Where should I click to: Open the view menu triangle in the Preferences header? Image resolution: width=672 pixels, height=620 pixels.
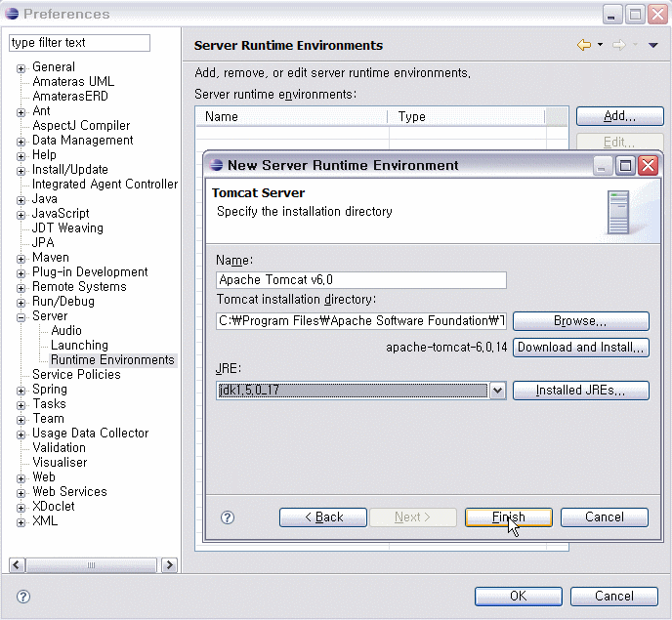[x=652, y=45]
